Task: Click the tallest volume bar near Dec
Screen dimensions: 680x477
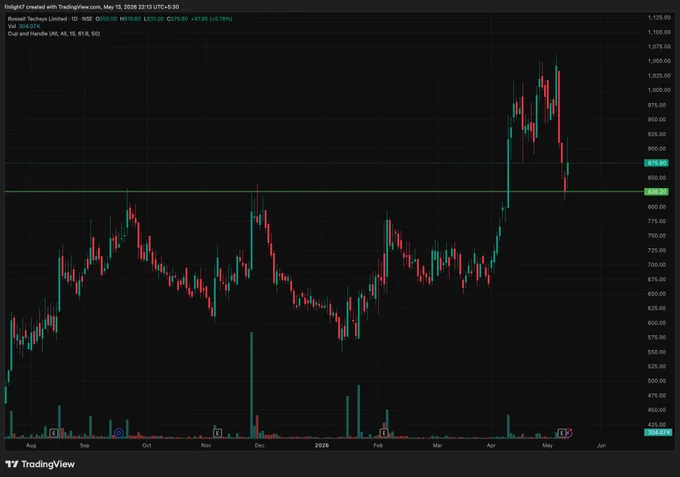Action: click(x=251, y=385)
